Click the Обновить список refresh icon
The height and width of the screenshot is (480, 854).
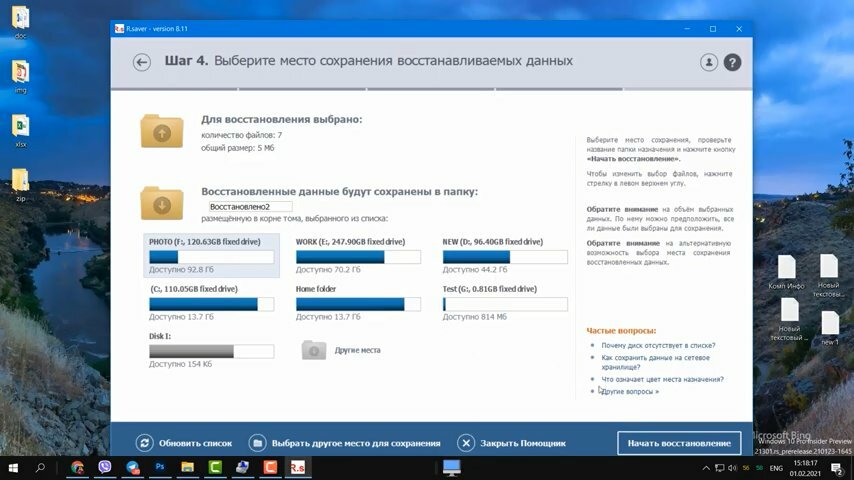144,443
